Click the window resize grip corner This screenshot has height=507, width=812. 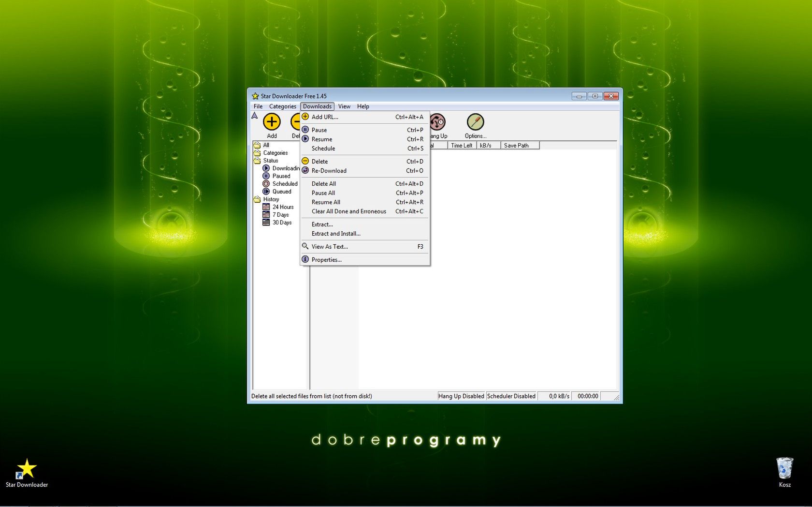tap(616, 397)
